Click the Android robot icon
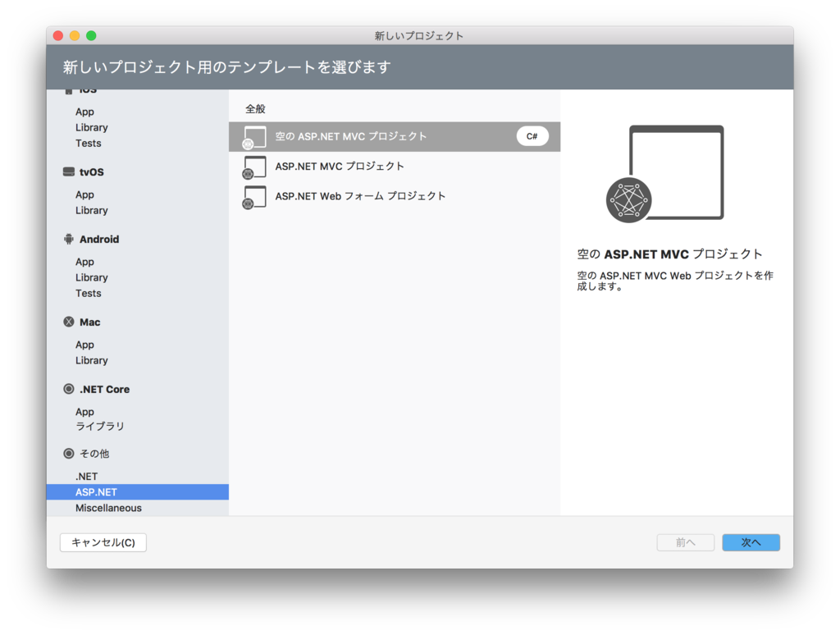Image resolution: width=840 pixels, height=635 pixels. point(69,239)
